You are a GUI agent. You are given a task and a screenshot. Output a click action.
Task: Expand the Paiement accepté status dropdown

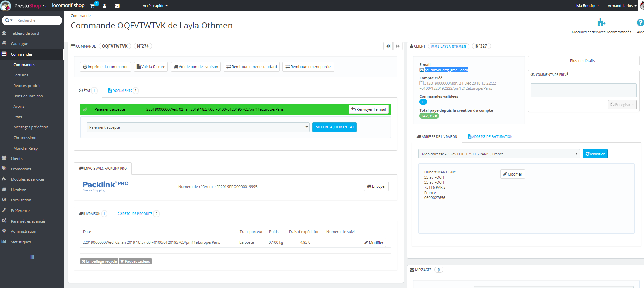click(198, 127)
